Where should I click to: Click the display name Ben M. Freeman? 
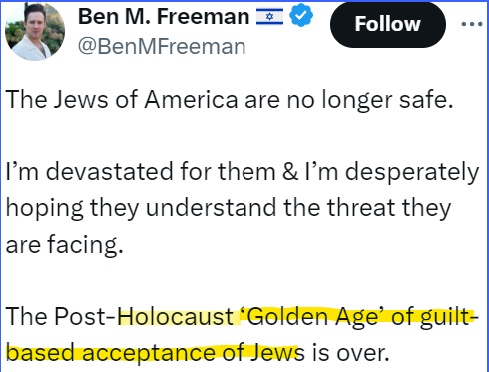tap(163, 17)
